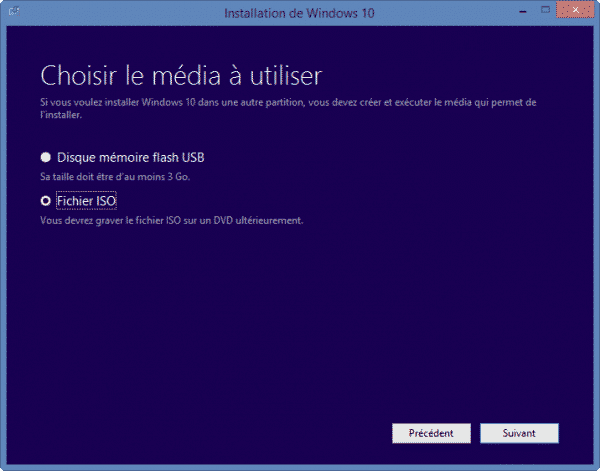Click the window title Installation de Windows 10

coord(299,13)
